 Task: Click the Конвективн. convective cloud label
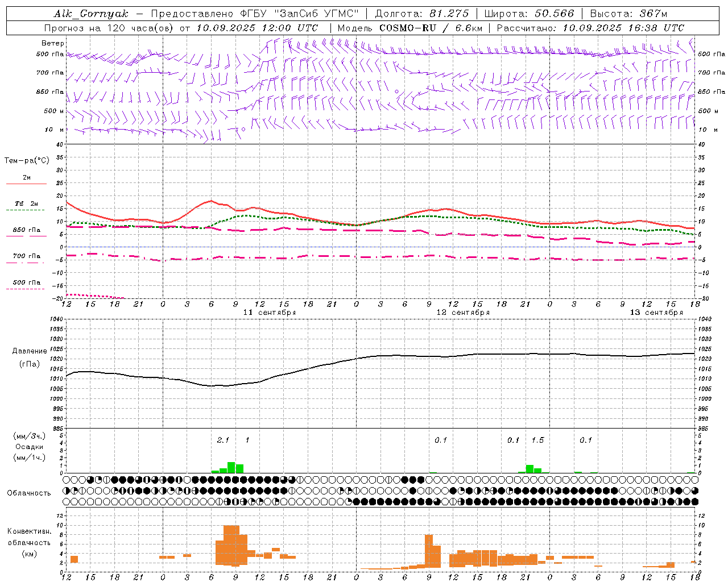point(30,531)
